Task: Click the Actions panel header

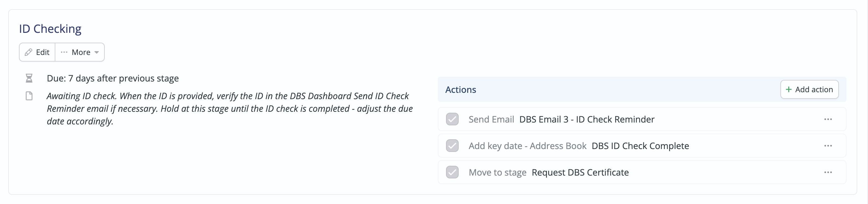Action: click(x=642, y=90)
